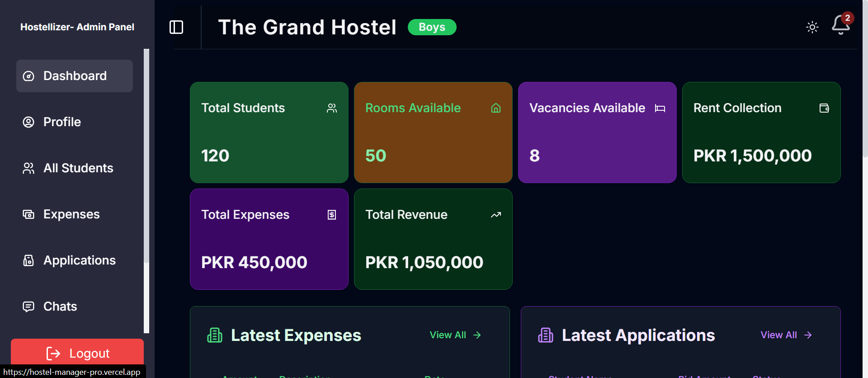868x378 pixels.
Task: Go to Profile in the sidebar
Action: tap(62, 122)
